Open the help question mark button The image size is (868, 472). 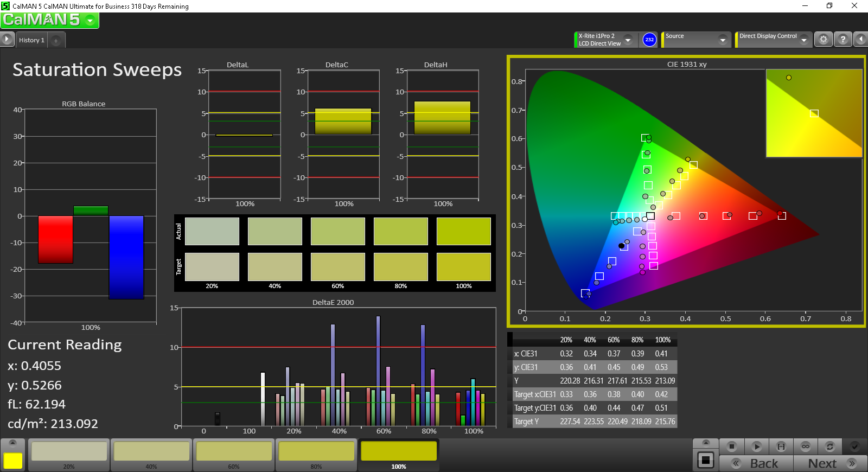click(x=843, y=39)
